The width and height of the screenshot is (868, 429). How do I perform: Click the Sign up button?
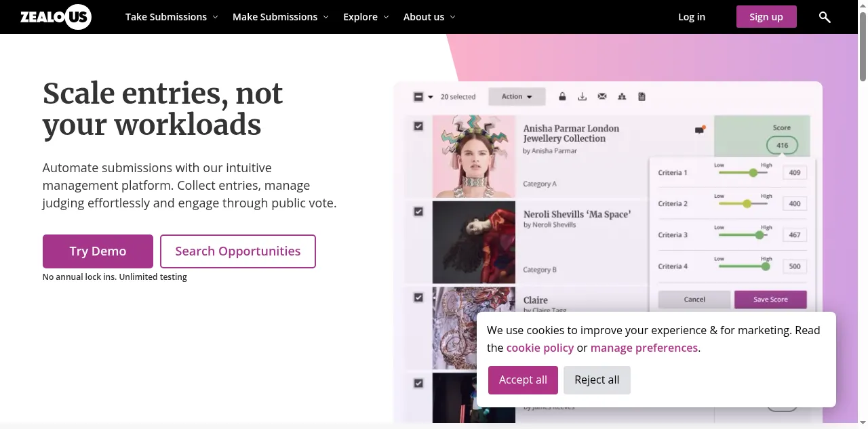[766, 17]
